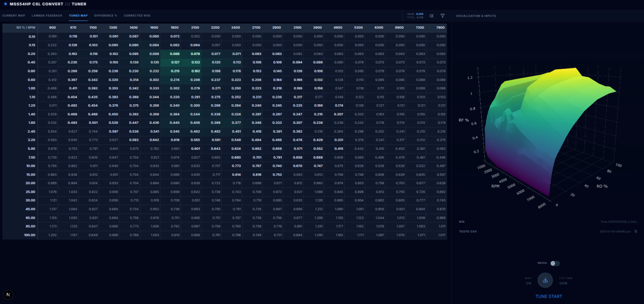644x304 pixels.
Task: Select the 1800 RPM column header
Action: pyautogui.click(x=174, y=28)
